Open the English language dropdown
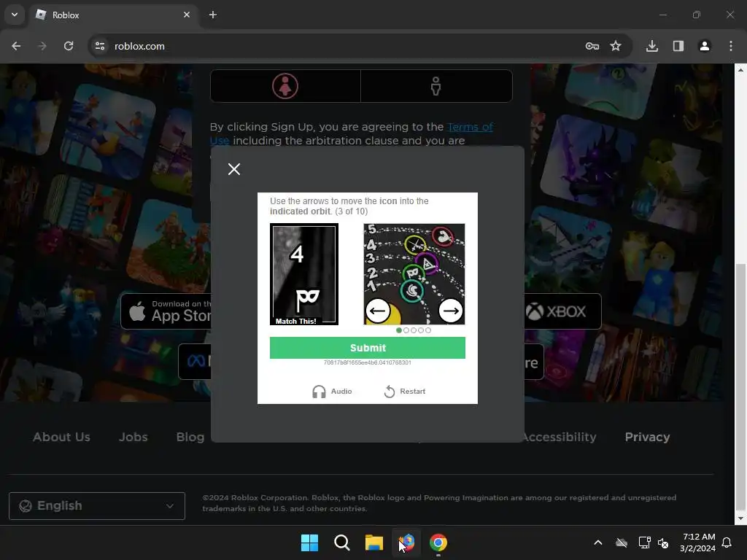This screenshot has height=560, width=747. tap(97, 506)
